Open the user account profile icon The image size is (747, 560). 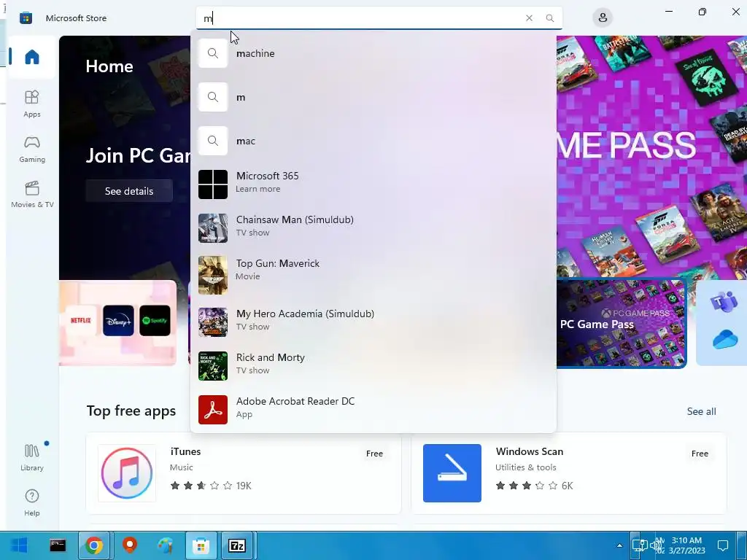click(x=602, y=18)
